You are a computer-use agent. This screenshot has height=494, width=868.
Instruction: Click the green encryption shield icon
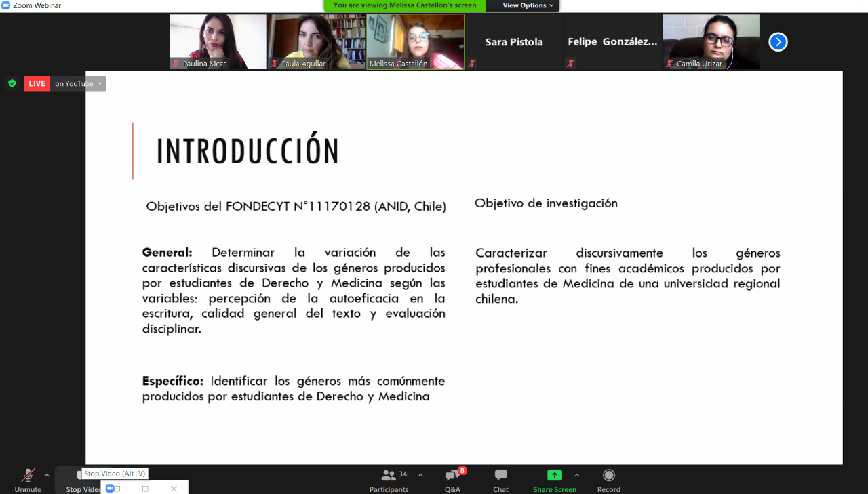click(x=12, y=83)
